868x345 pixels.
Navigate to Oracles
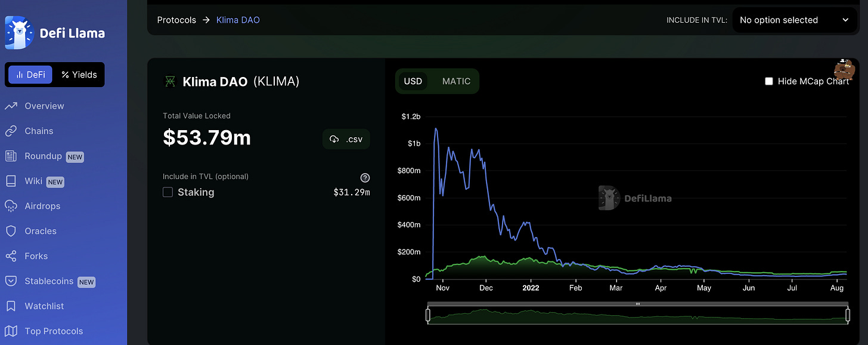coord(41,231)
